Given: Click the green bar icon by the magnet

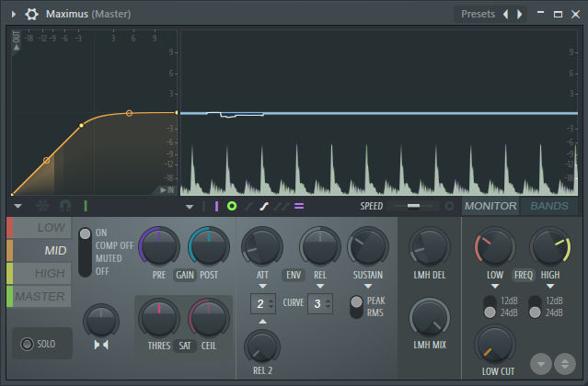Looking at the screenshot, I should (x=86, y=206).
